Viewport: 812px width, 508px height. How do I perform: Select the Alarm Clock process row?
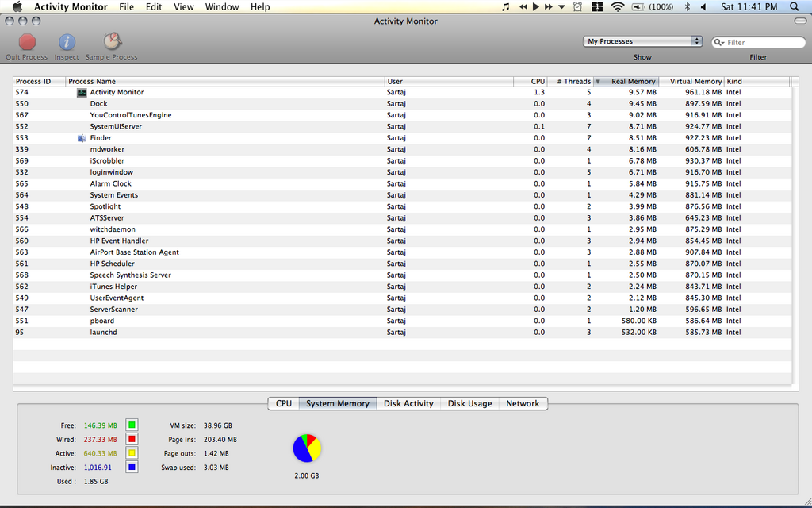pos(402,183)
